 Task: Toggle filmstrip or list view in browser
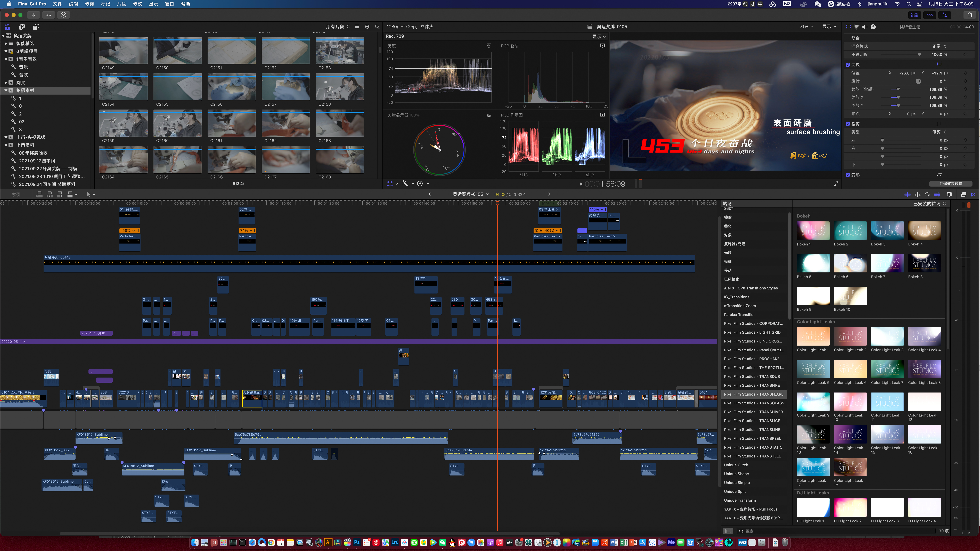click(x=357, y=27)
